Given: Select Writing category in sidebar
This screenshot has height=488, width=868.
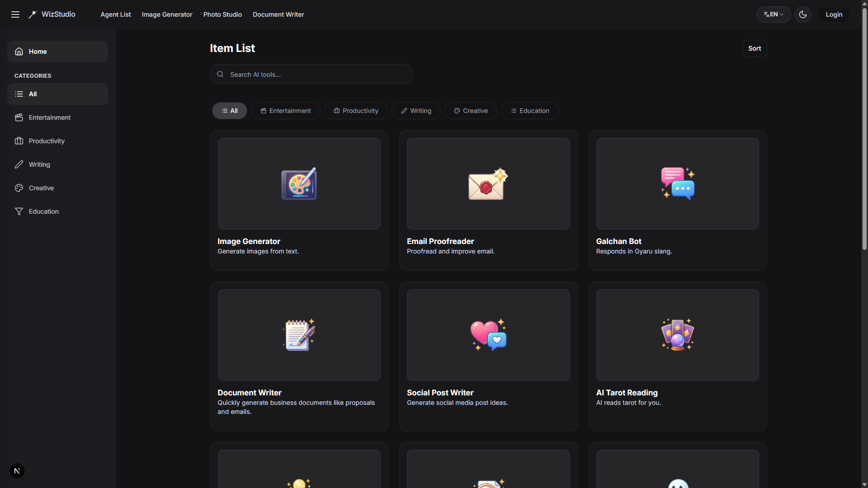Looking at the screenshot, I should [39, 164].
